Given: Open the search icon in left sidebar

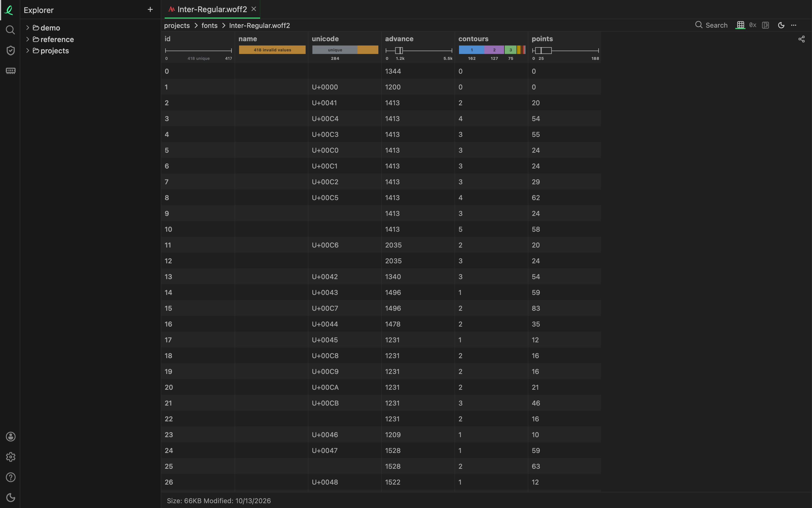Looking at the screenshot, I should click(10, 30).
